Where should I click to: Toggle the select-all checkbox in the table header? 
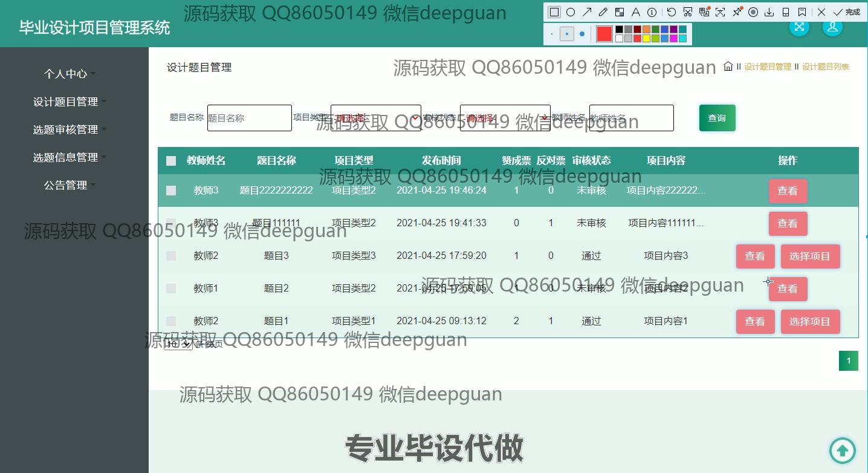tap(171, 161)
